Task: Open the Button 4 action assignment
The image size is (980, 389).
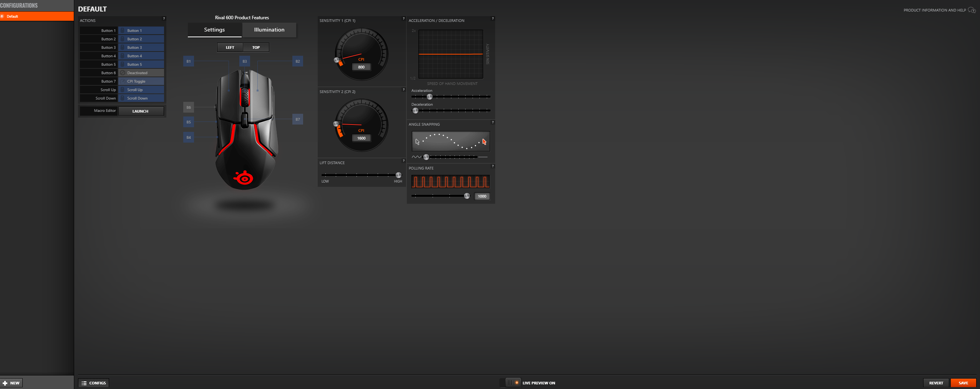Action: pos(141,56)
